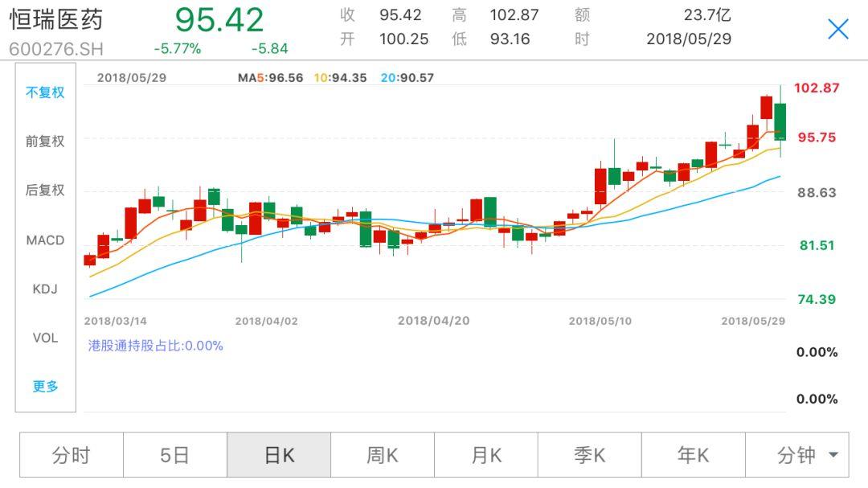Click the high price value 102.87 in header
This screenshot has width=868, height=488.
(514, 15)
